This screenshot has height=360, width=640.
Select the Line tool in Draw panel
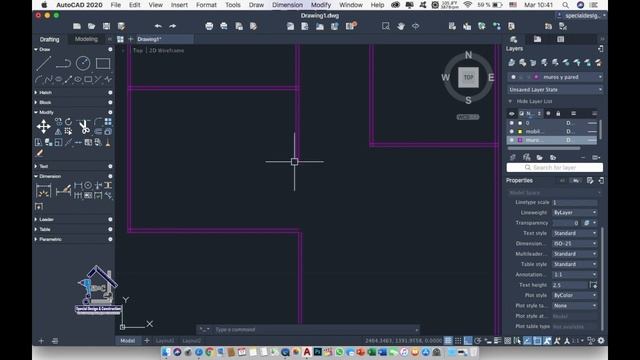tap(43, 64)
